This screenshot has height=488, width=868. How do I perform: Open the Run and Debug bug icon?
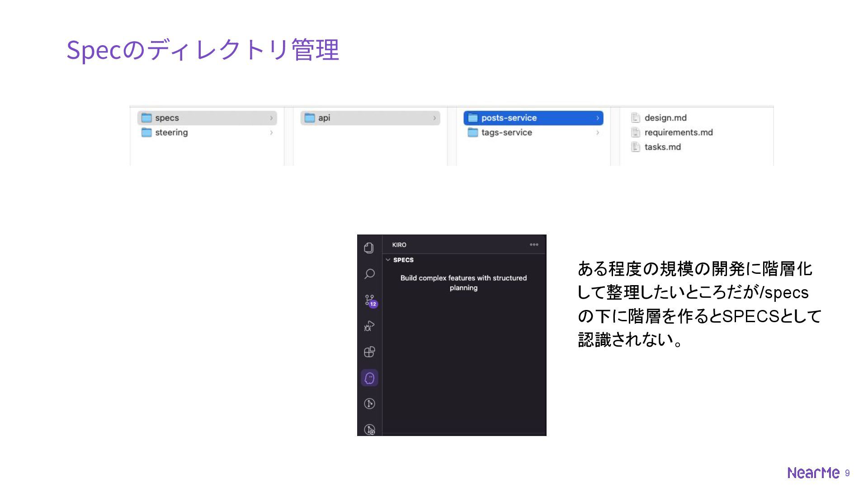click(369, 326)
